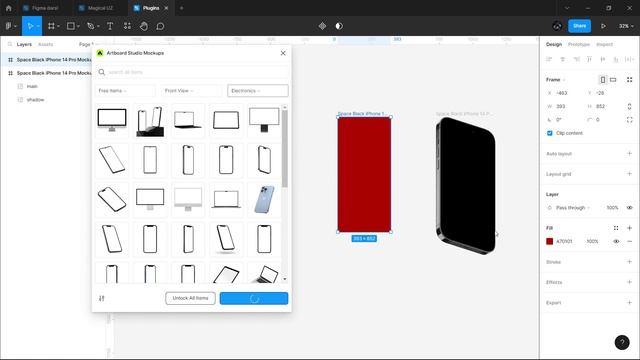640x360 pixels.
Task: Click the Create component icon
Action: tap(322, 26)
